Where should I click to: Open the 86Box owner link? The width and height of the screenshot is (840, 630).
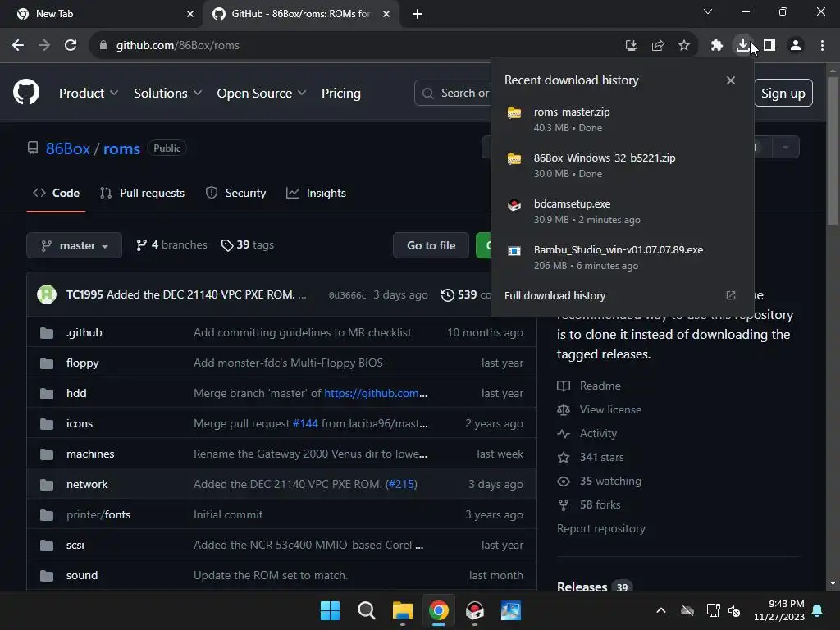(x=67, y=148)
